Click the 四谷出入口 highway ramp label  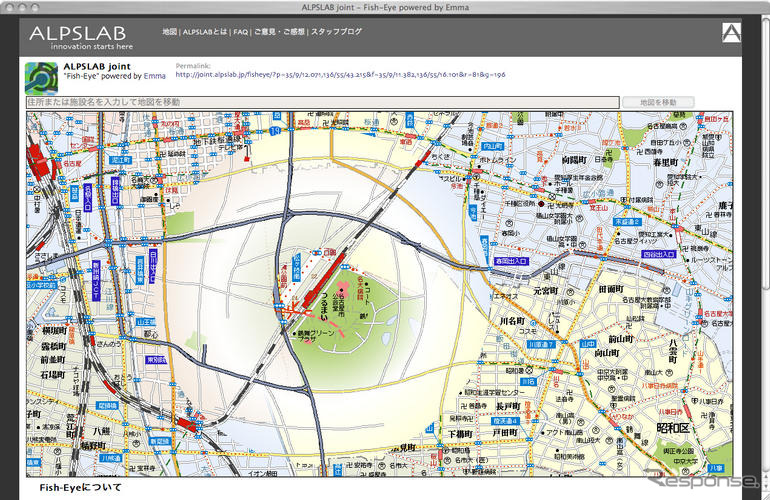659,254
